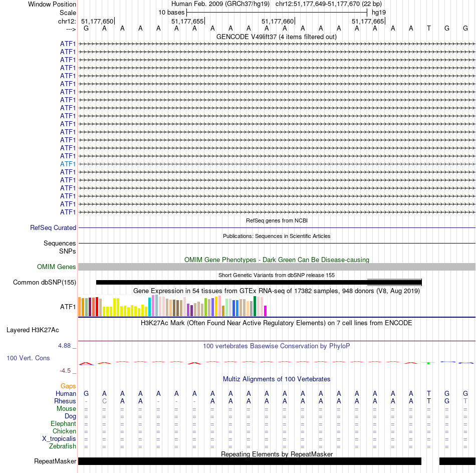This screenshot has width=476, height=473.
Task: Click the orange Gaps label
Action: (x=68, y=386)
